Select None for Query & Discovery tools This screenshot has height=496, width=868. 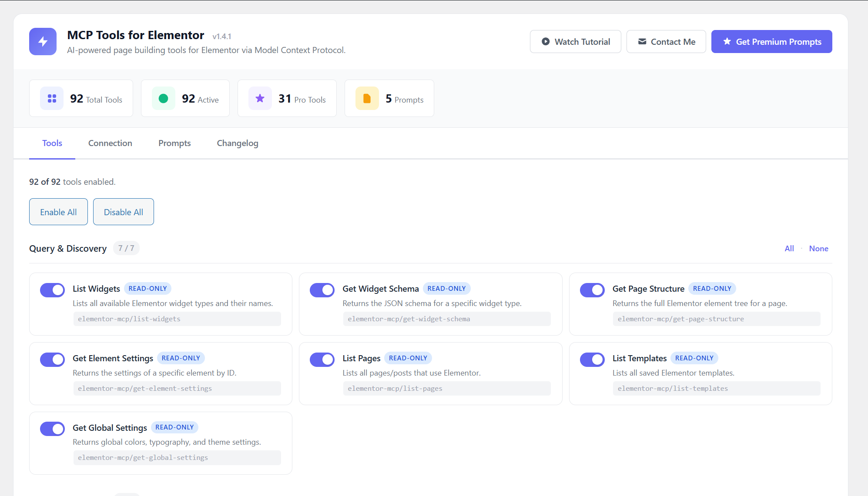[x=818, y=249]
